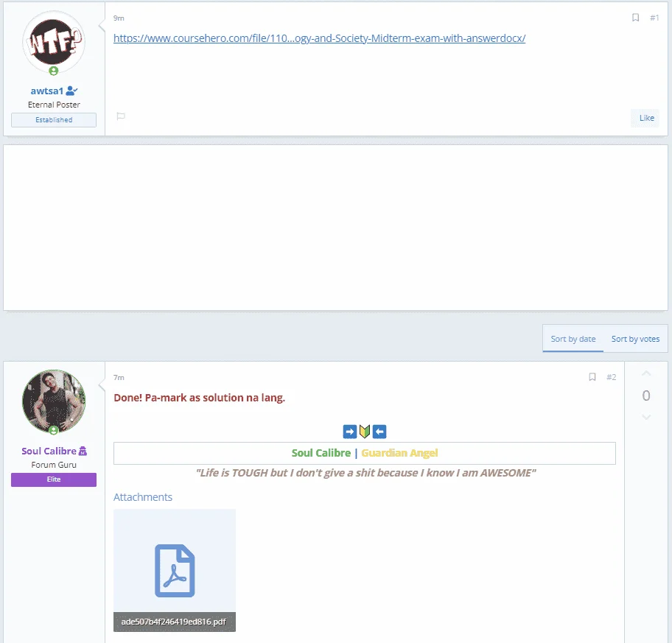Open awtsa1's WTF avatar

click(x=54, y=42)
